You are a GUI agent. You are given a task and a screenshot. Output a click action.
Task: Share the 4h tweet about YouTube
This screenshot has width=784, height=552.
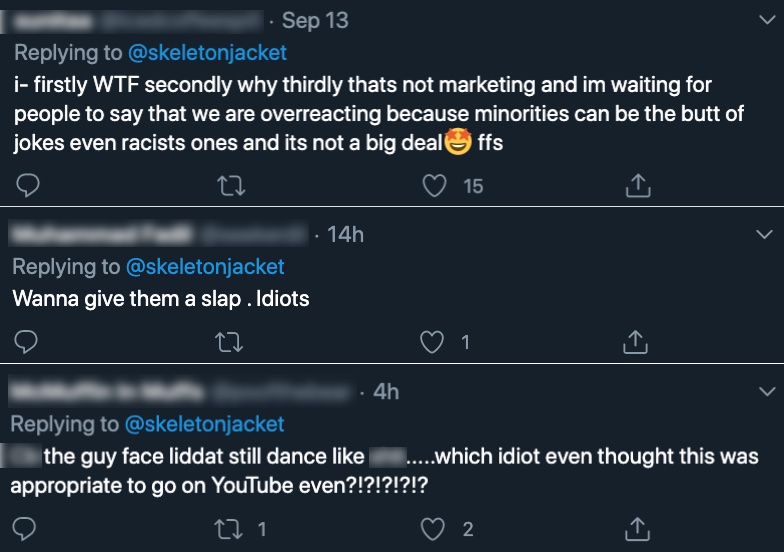pos(638,529)
